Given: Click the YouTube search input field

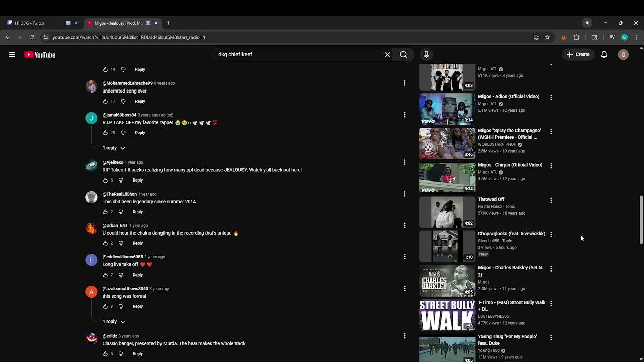Looking at the screenshot, I should click(x=299, y=54).
